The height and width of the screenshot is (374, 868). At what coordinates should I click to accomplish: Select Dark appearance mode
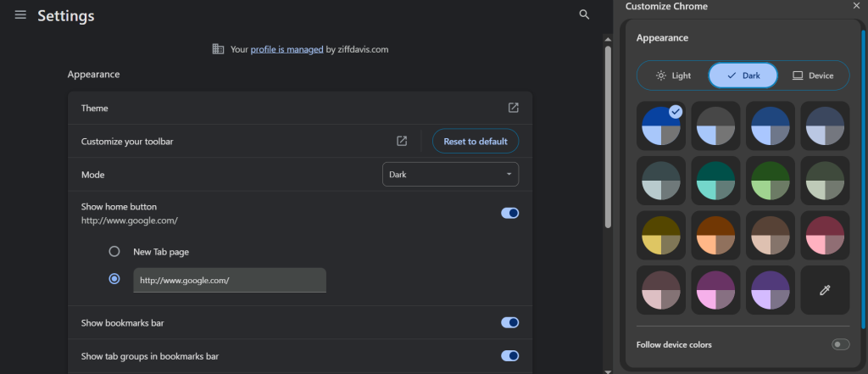pos(743,75)
